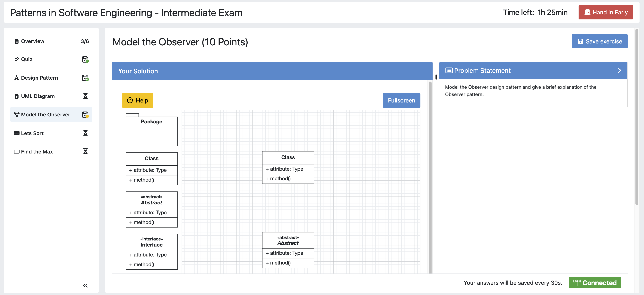The height and width of the screenshot is (295, 644).
Task: Click unsaved status icon beside Model the Observer
Action: [85, 115]
